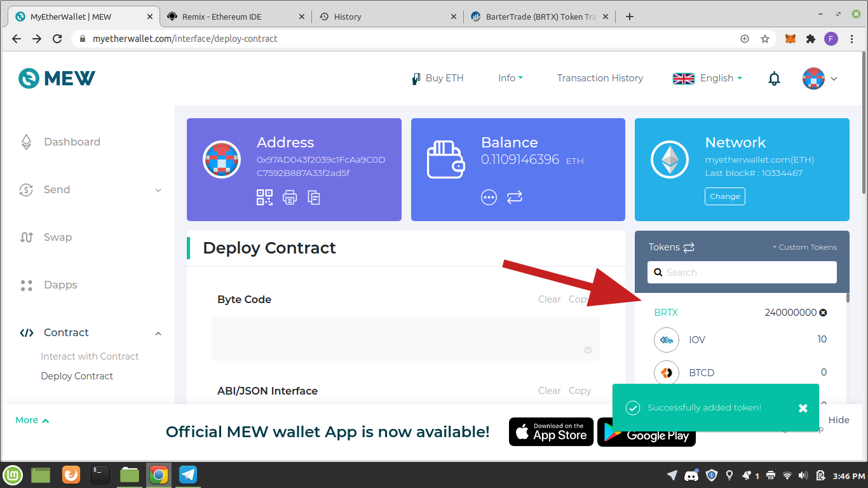This screenshot has width=868, height=488.
Task: Open Telegram from the taskbar
Action: 187,475
